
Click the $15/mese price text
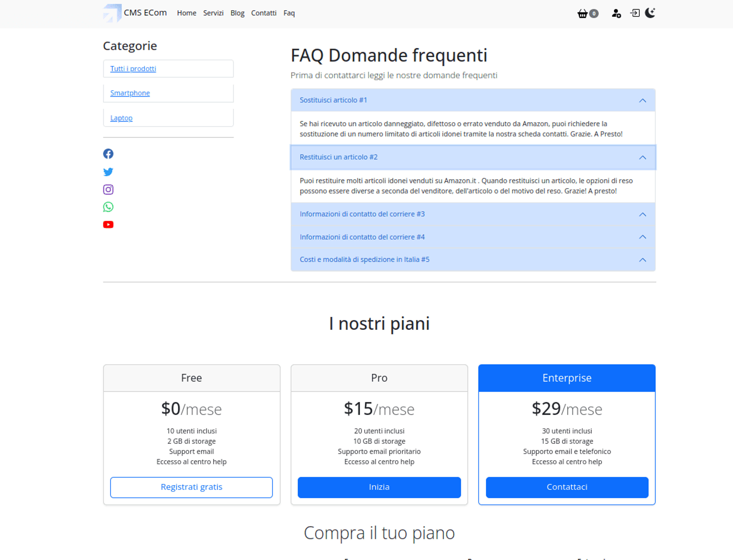(379, 409)
